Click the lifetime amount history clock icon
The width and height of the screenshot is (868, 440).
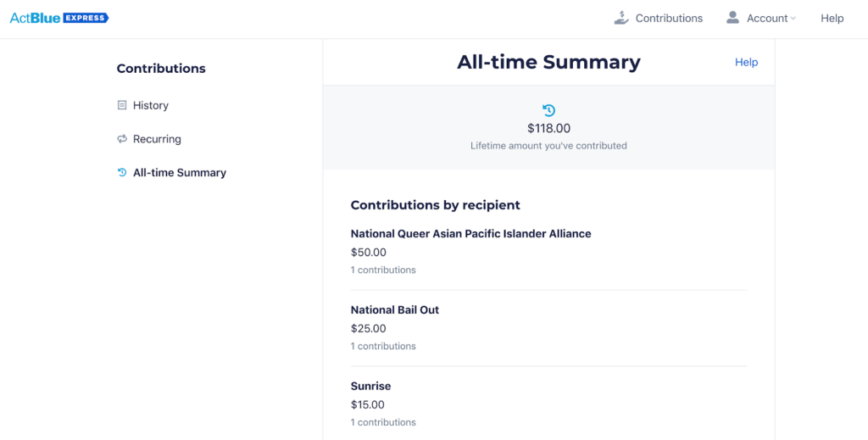pyautogui.click(x=548, y=110)
